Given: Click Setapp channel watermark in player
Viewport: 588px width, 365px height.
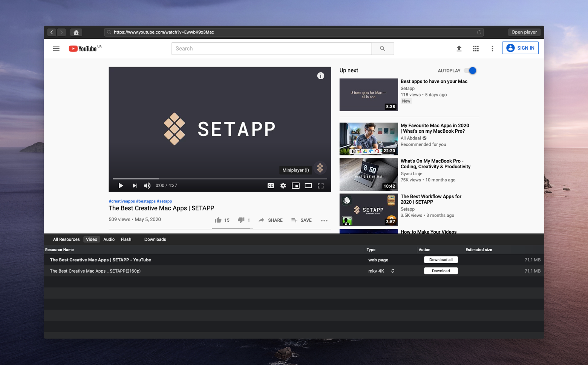Looking at the screenshot, I should 320,168.
